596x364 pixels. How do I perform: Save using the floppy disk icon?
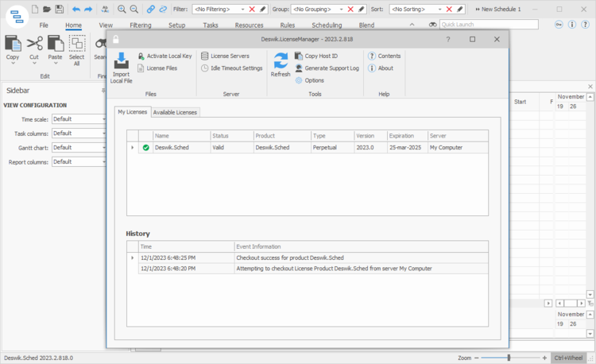coord(60,9)
